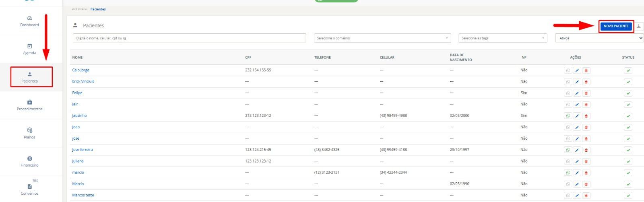Screen dimensions: 644x202
Task: Select CPF 232.154.155-55 cell
Action: (x=258, y=70)
